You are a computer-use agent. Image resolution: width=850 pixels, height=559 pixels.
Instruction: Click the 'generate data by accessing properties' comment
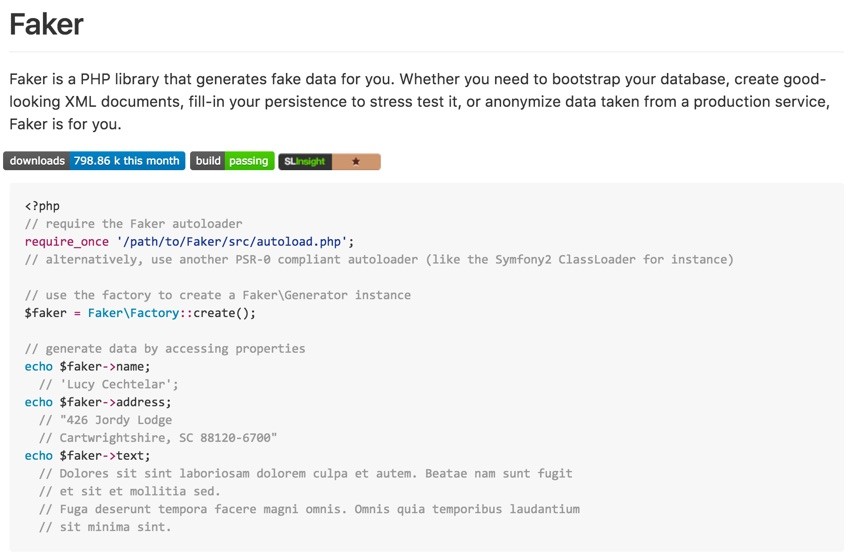click(x=165, y=349)
